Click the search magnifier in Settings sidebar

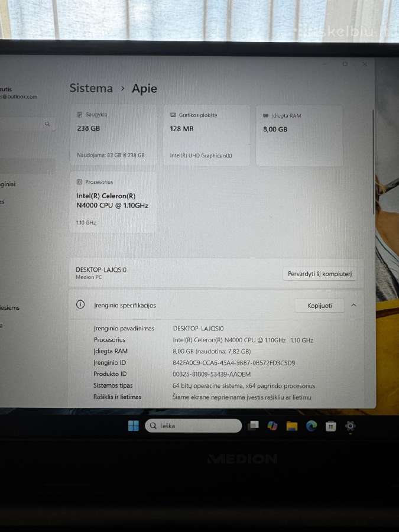coord(47,124)
